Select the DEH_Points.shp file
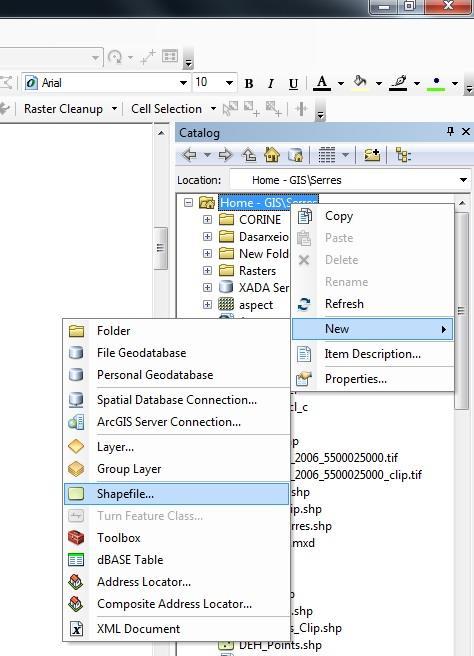The width and height of the screenshot is (474, 656). 280,646
